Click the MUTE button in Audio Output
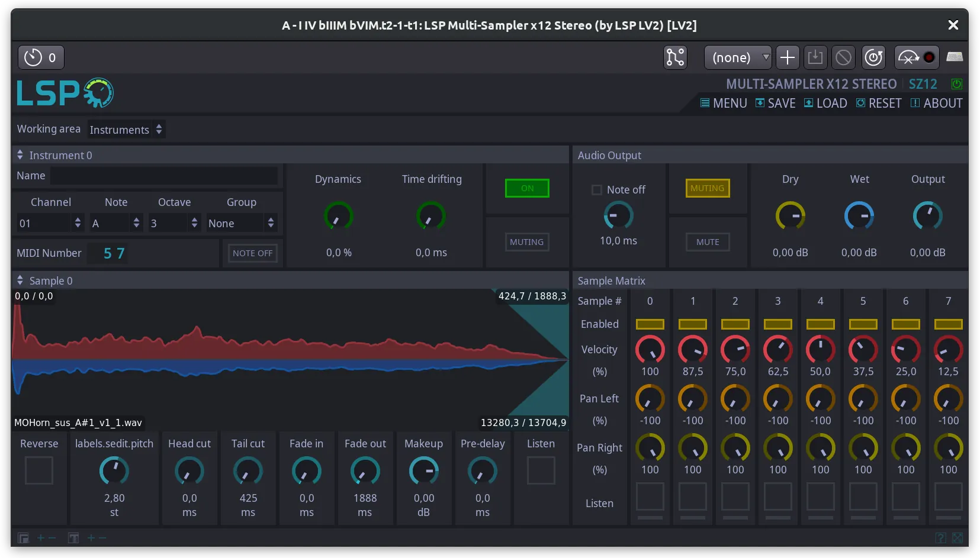980x558 pixels. pyautogui.click(x=708, y=242)
